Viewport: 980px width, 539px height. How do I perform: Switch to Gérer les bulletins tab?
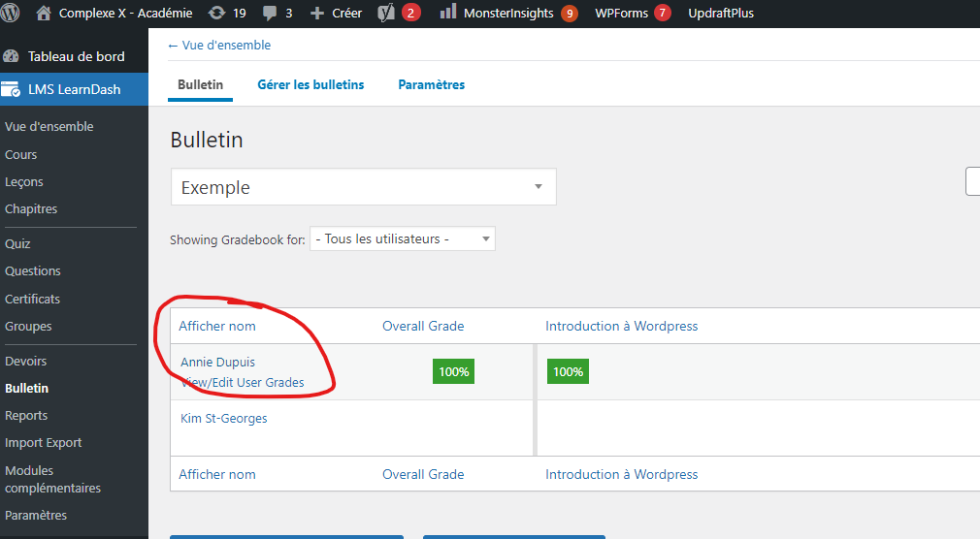(x=310, y=85)
